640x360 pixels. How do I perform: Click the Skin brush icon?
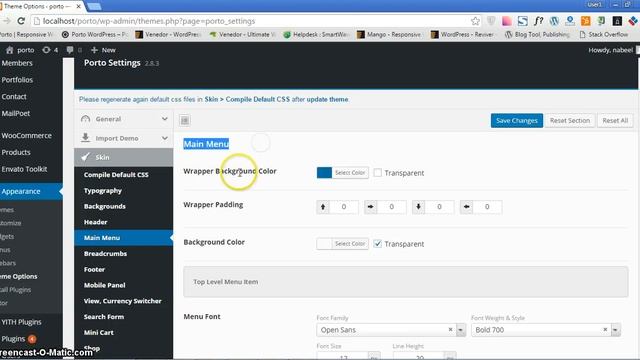click(85, 157)
